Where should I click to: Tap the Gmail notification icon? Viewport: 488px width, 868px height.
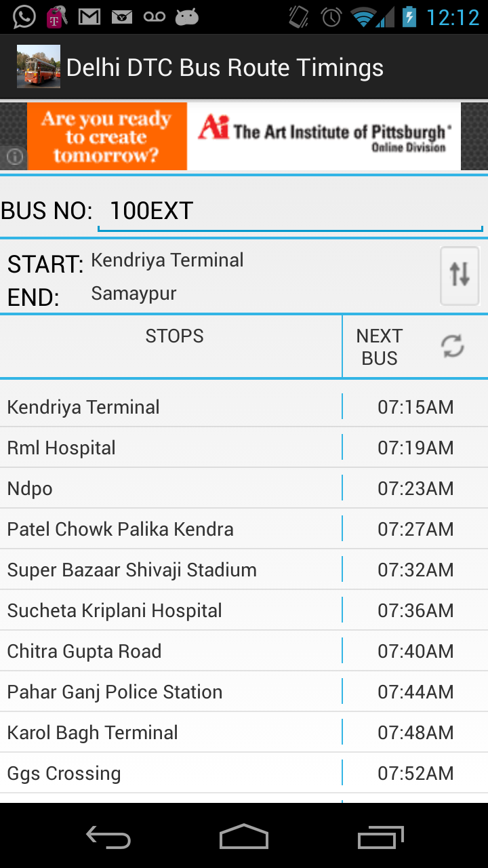(89, 15)
